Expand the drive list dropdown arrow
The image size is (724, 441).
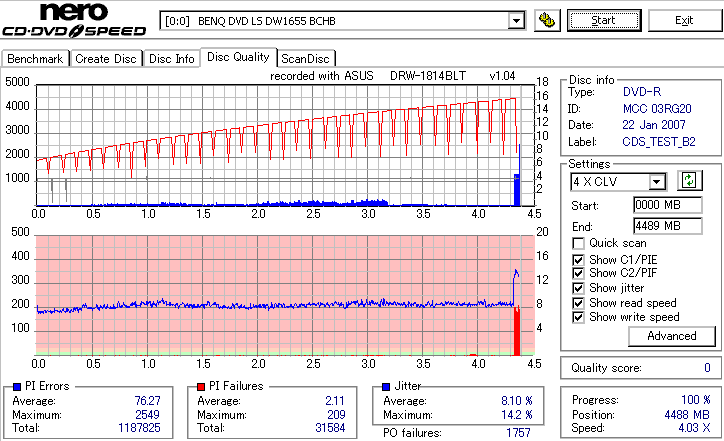coord(516,21)
